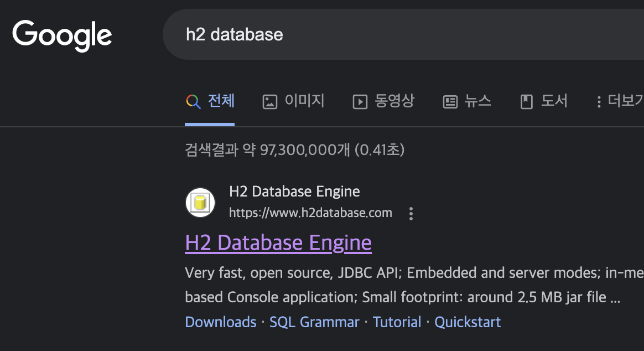The width and height of the screenshot is (644, 351).
Task: Click the newspaper icon beside 뉴스
Action: pyautogui.click(x=450, y=102)
